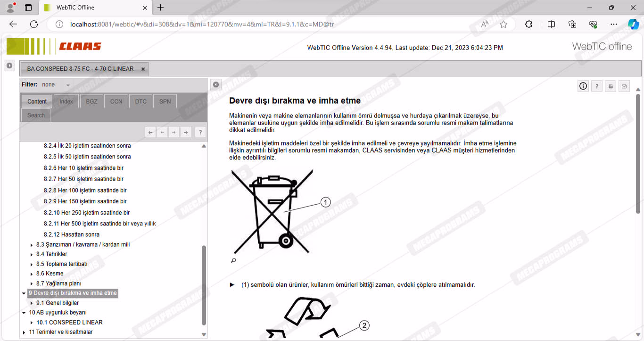Open section 8.2.12 Hasattan sonra
The image size is (644, 341).
tap(72, 234)
